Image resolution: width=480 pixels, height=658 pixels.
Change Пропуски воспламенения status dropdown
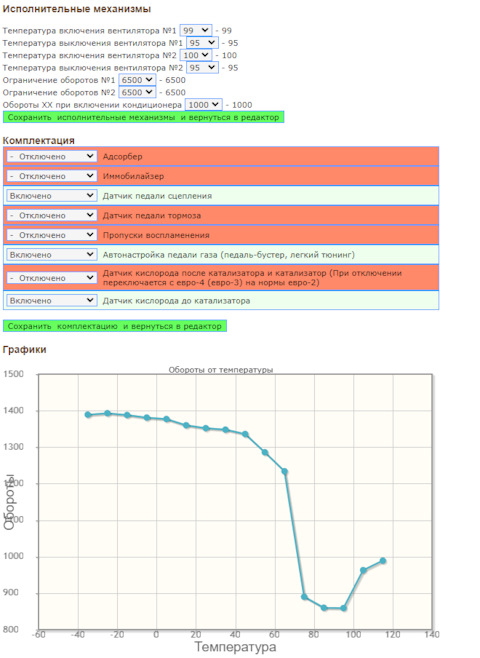tap(52, 235)
